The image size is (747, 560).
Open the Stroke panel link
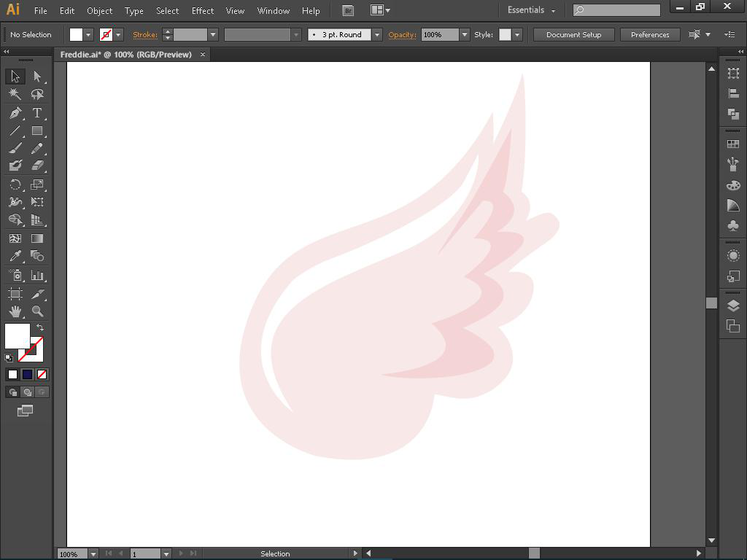tap(145, 35)
